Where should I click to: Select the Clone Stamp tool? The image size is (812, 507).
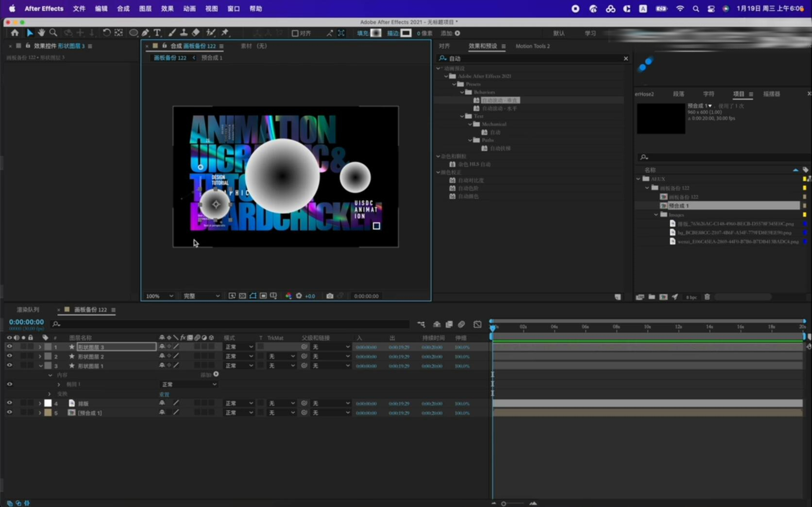(x=184, y=33)
